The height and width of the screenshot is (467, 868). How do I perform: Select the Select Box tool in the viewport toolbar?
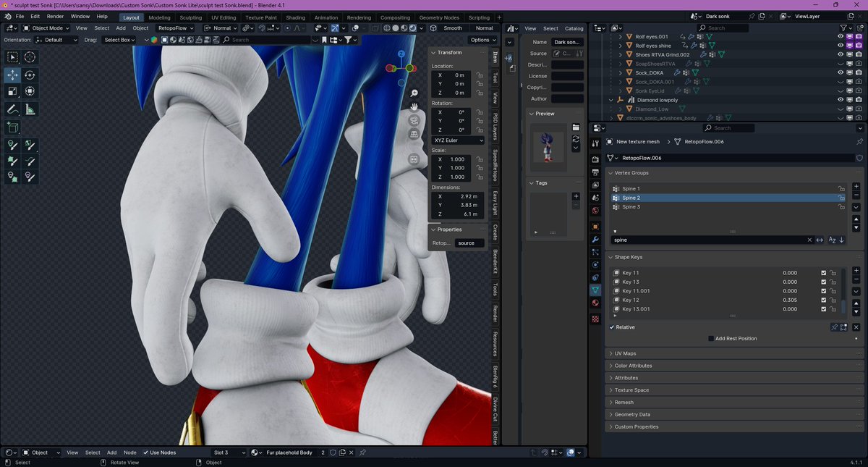point(13,57)
